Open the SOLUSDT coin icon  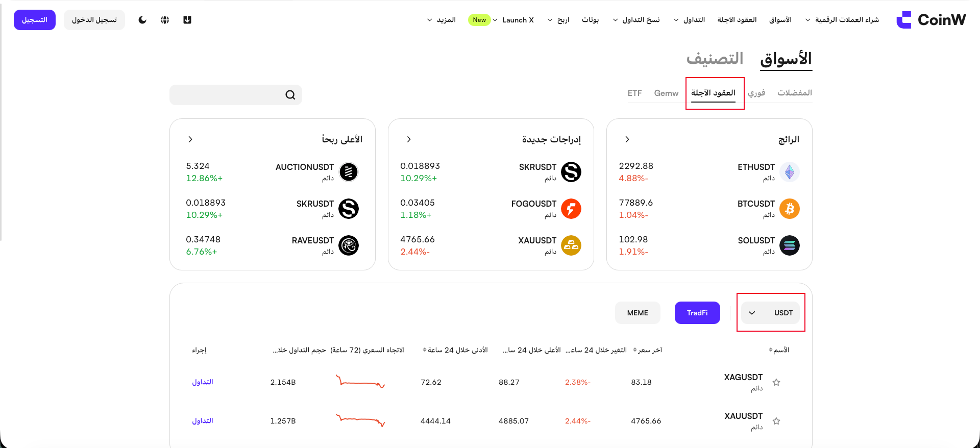[790, 245]
